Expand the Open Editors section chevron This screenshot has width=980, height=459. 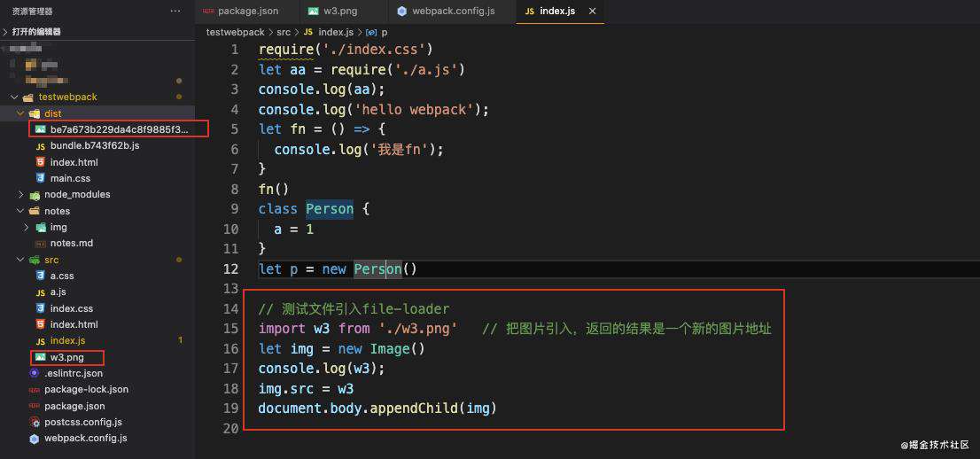tap(5, 31)
